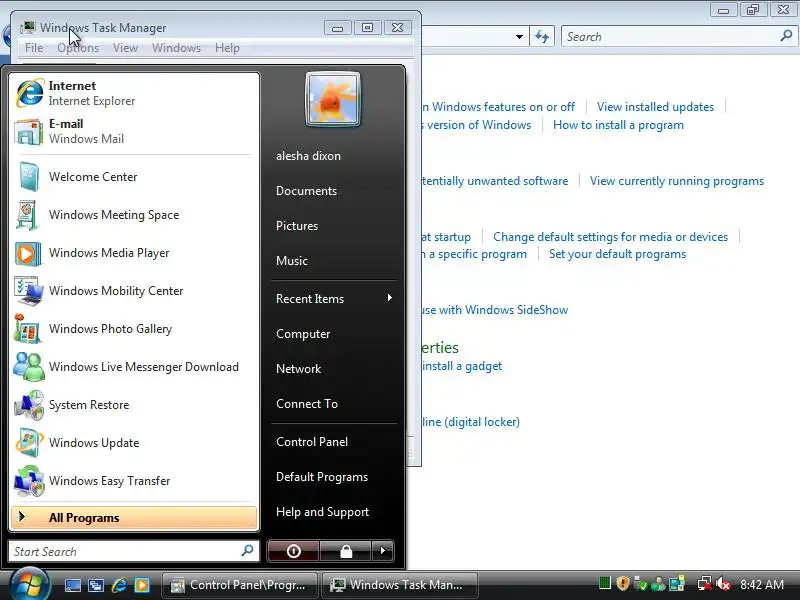Launch Windows Media Player from Start menu
Screen dimensions: 800x600
(x=134, y=253)
